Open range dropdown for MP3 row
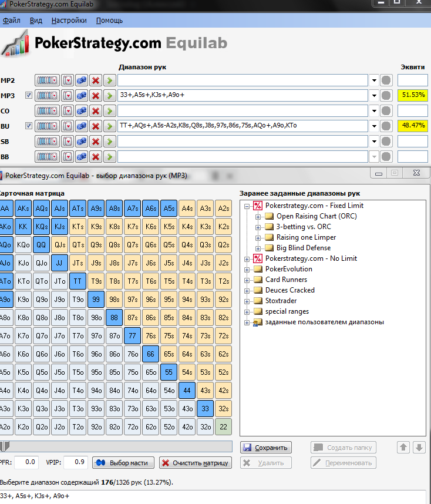Viewport: 431px width, 504px height. (374, 96)
